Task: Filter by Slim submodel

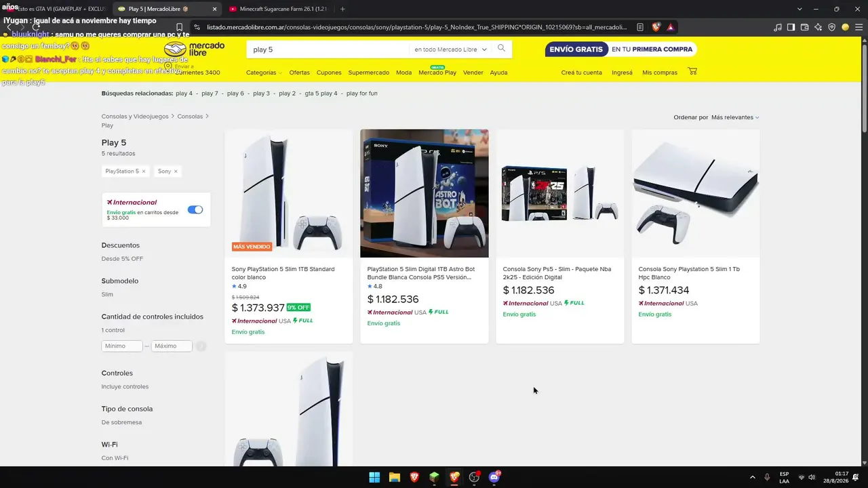Action: 107,294
